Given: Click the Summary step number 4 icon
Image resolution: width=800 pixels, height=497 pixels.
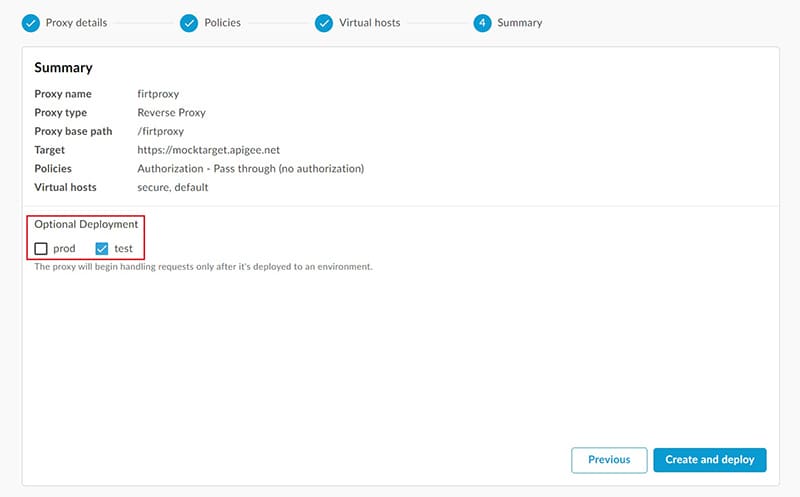Looking at the screenshot, I should tap(482, 23).
